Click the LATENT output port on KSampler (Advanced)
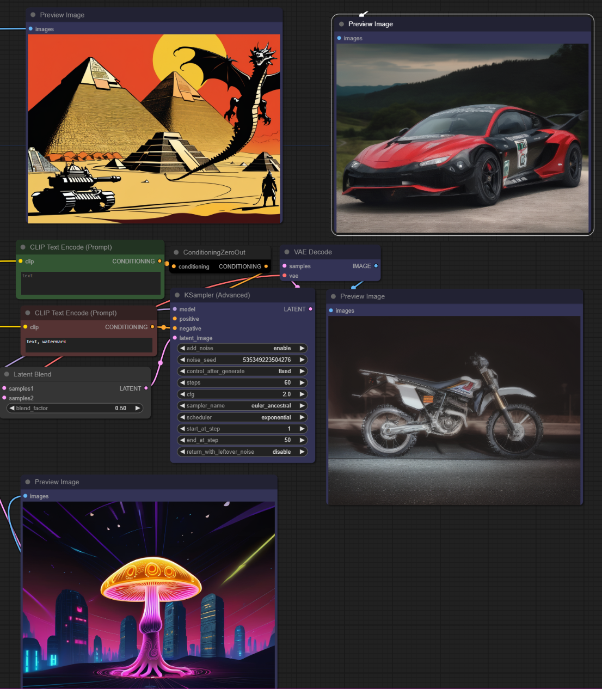Viewport: 602px width, 700px height. (x=310, y=309)
